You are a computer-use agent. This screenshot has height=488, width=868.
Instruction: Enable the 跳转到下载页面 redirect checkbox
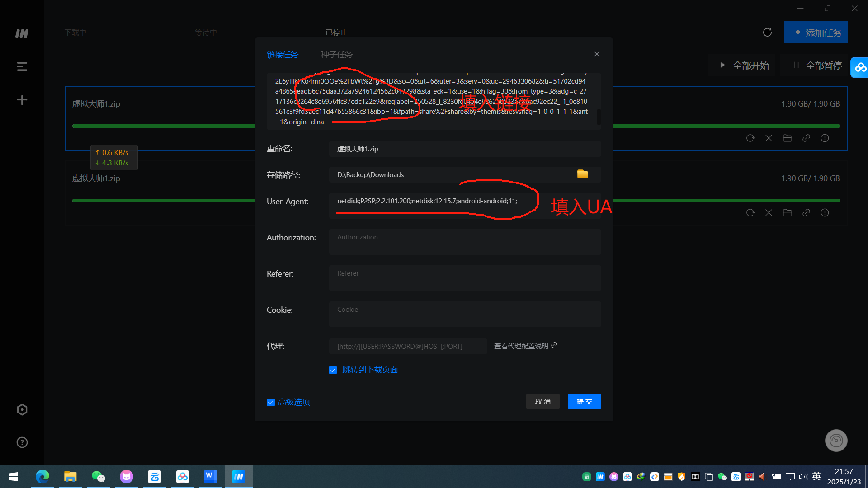pos(333,370)
